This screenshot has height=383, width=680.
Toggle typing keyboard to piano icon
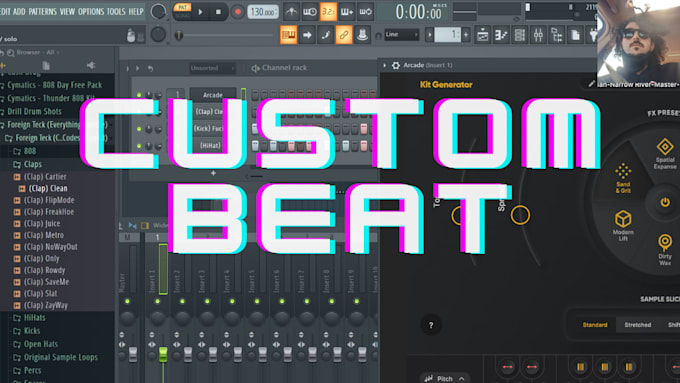(288, 35)
